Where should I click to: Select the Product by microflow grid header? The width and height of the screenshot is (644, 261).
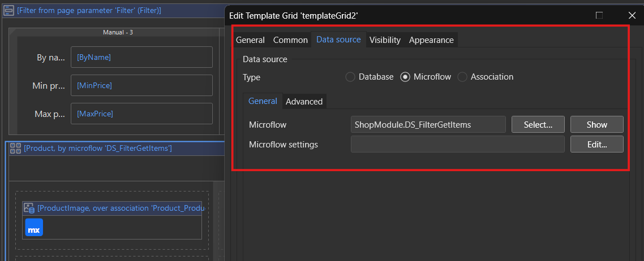(x=117, y=149)
